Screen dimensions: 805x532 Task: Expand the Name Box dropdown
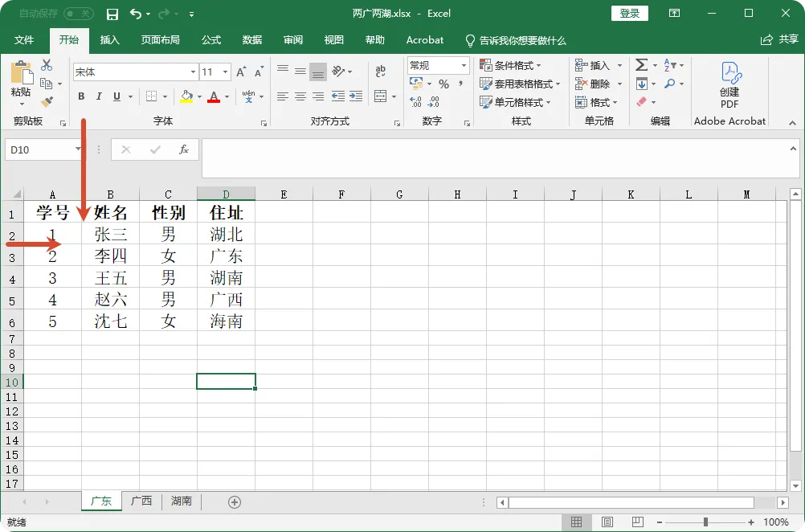pos(78,149)
